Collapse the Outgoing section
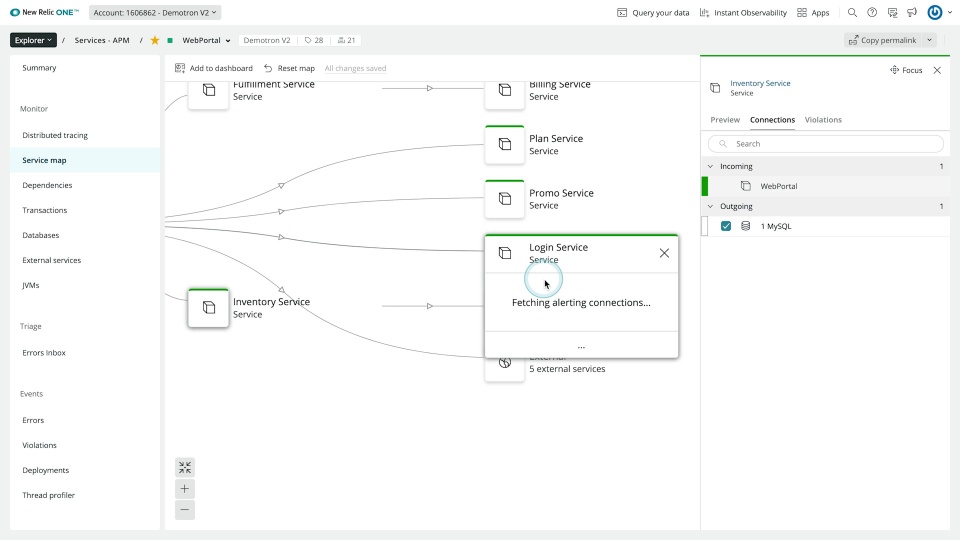The image size is (960, 540). point(710,207)
